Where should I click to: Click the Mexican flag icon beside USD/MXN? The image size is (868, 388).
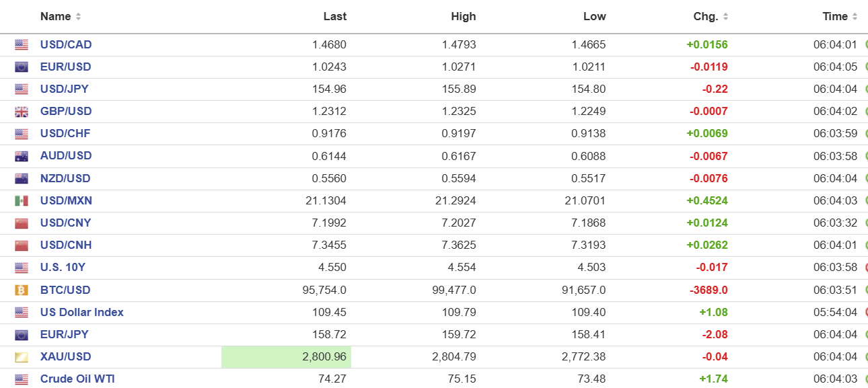(22, 201)
